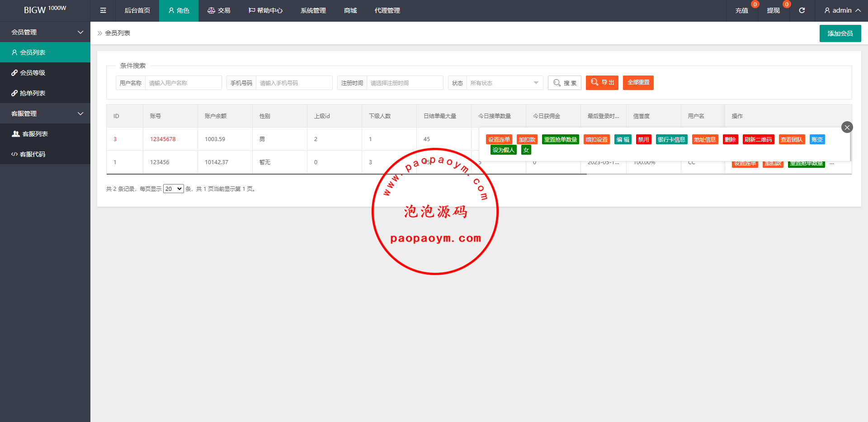Click 设为假人 button in popup
This screenshot has width=868, height=422.
[x=503, y=150]
